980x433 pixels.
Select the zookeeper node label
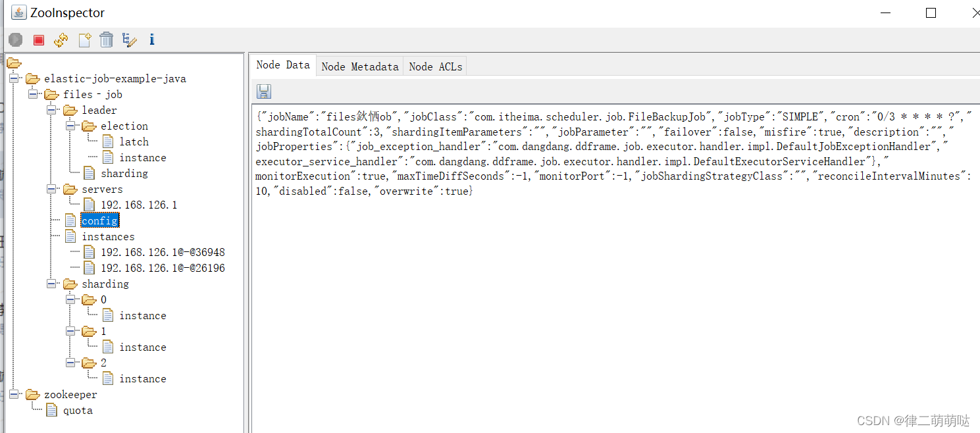tap(70, 395)
